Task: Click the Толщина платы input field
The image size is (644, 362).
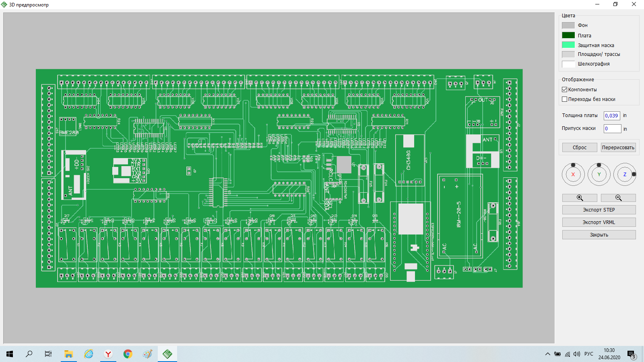Action: point(612,116)
